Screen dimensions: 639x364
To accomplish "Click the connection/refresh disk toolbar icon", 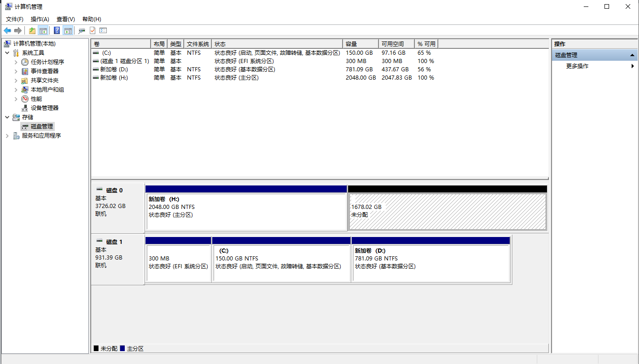I will 81,30.
